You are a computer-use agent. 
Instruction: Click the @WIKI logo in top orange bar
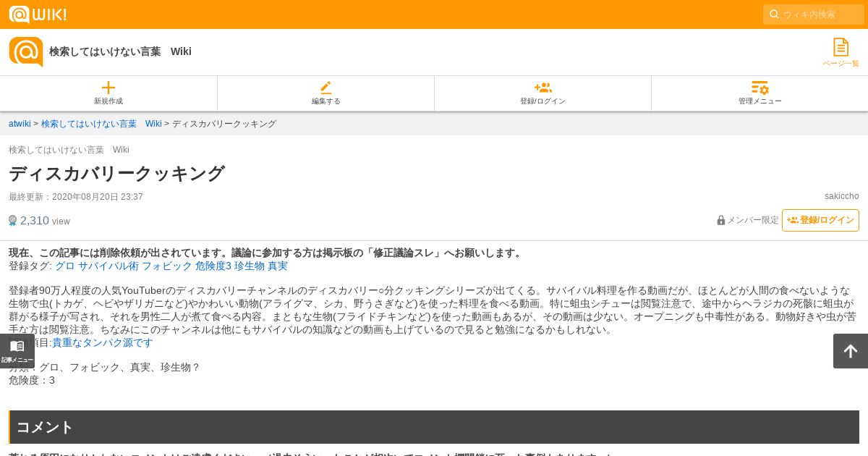coord(38,14)
